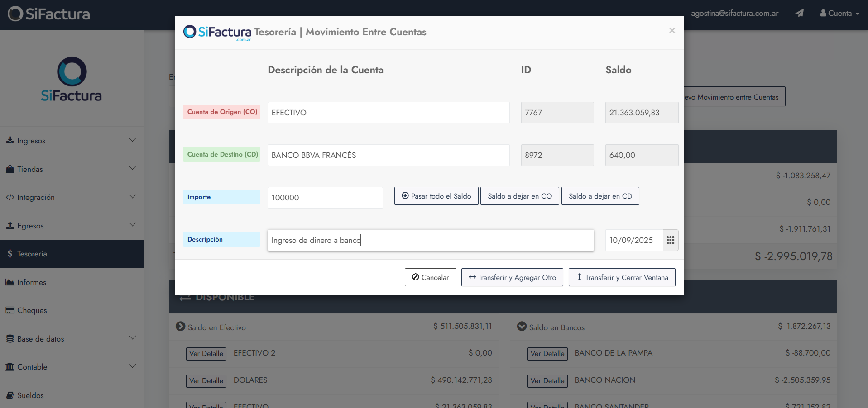The image size is (868, 408).
Task: Close the Movimiento Entre Cuentas dialog
Action: [x=672, y=30]
